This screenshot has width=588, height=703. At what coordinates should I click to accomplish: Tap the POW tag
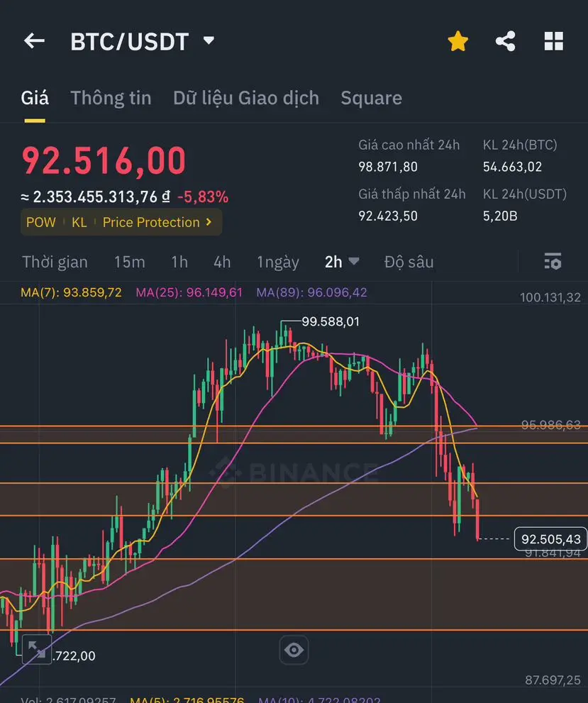click(x=40, y=222)
